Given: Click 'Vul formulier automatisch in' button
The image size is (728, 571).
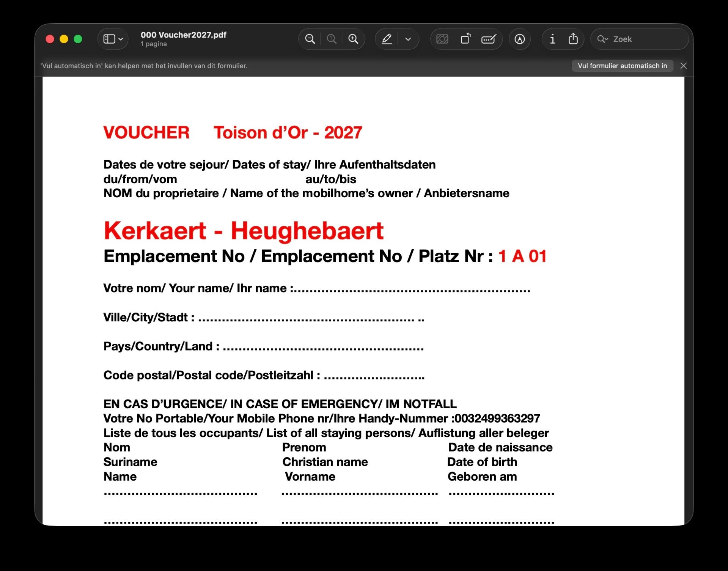Looking at the screenshot, I should [x=622, y=66].
